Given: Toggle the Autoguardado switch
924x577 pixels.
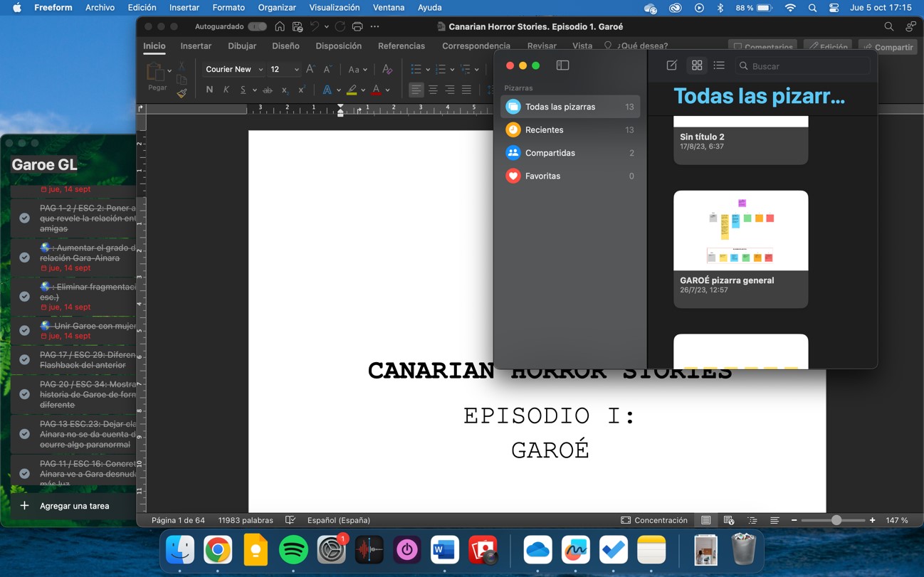Looking at the screenshot, I should 257,26.
